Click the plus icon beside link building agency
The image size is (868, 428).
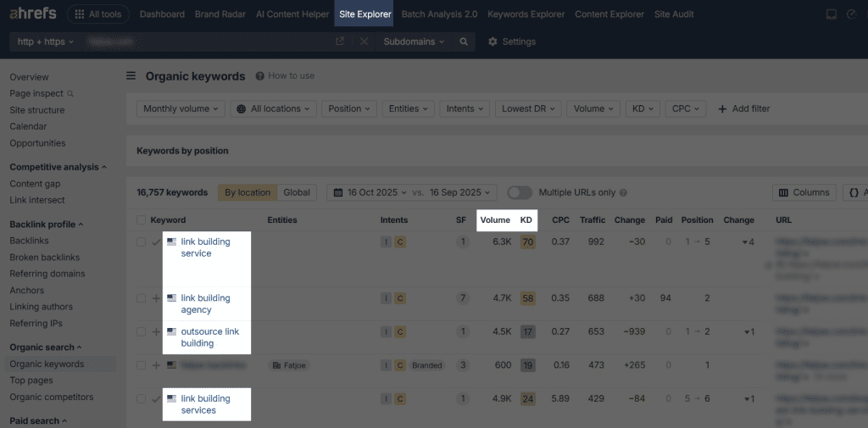(156, 298)
